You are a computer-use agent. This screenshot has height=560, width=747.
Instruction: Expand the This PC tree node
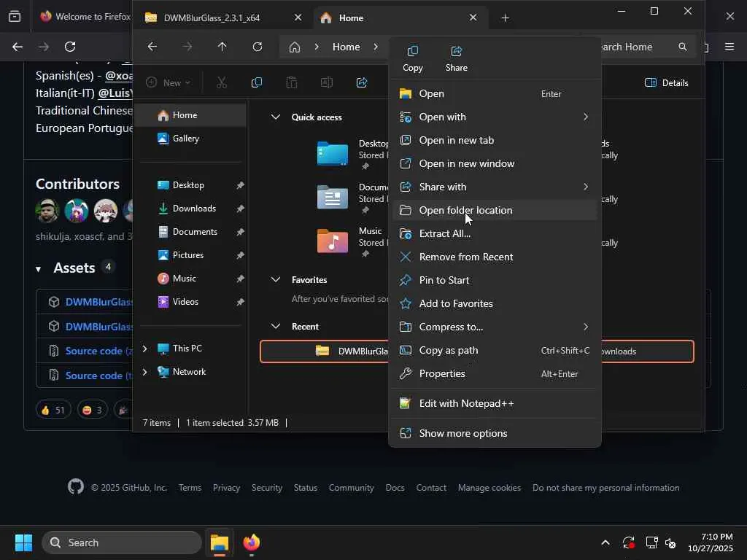[x=145, y=349]
